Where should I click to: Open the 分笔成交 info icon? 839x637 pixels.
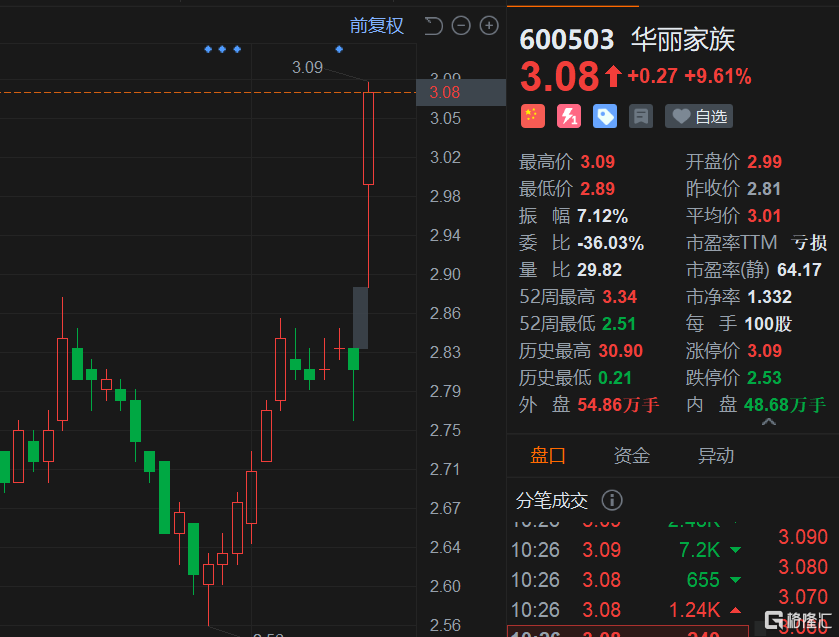612,500
